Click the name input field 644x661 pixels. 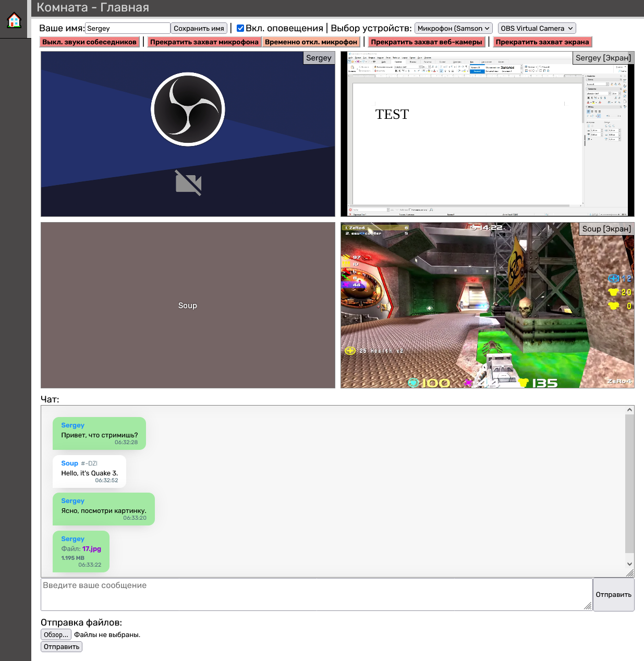click(x=128, y=28)
